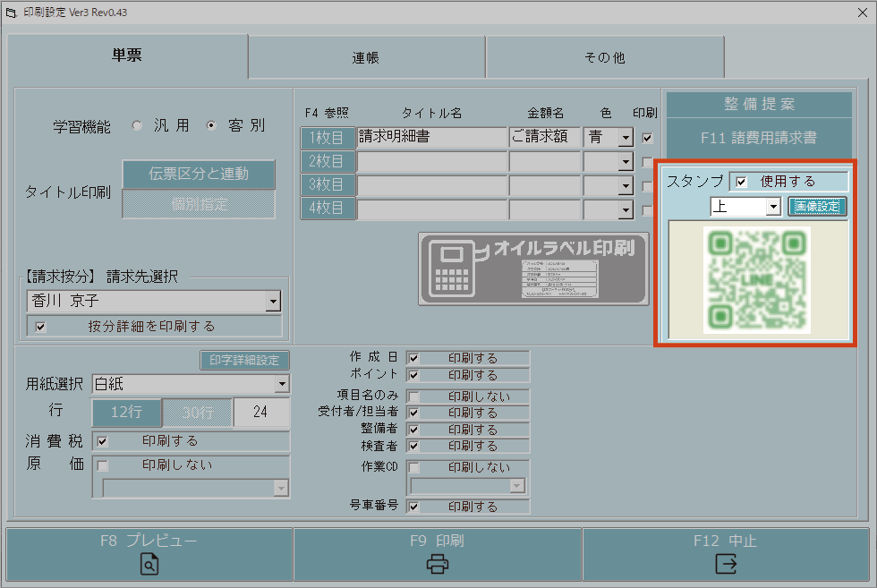This screenshot has width=877, height=588.
Task: Click the 画像設定 button
Action: coord(817,207)
